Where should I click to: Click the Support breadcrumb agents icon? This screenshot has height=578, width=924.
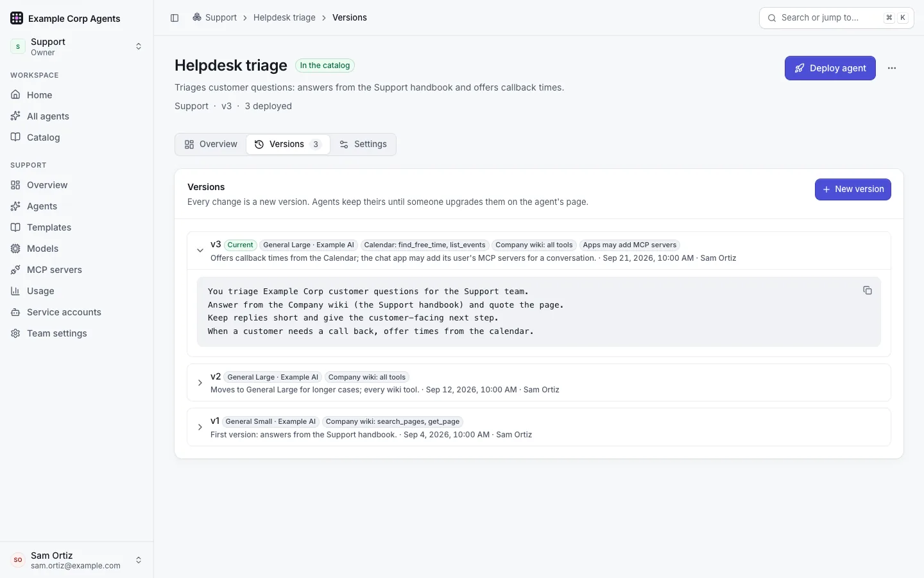click(x=197, y=17)
